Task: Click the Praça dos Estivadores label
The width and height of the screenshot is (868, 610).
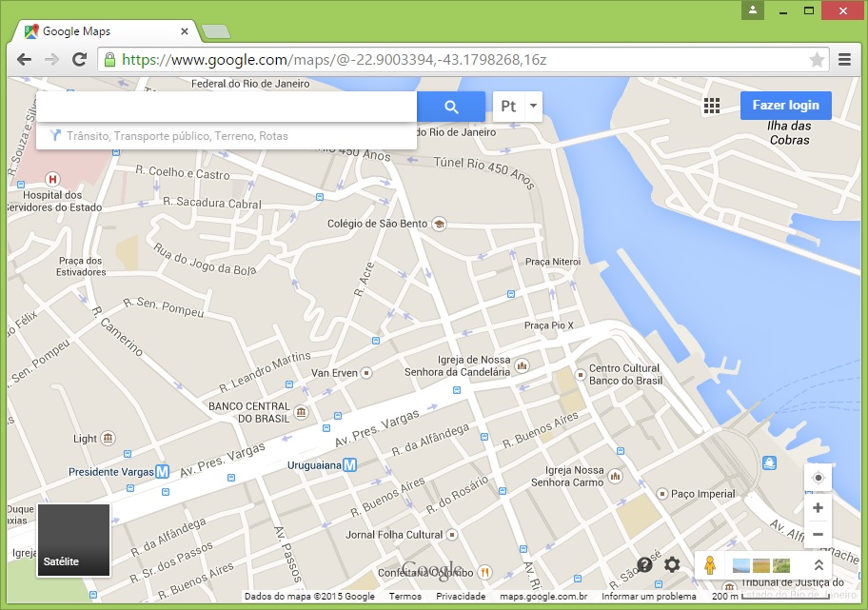Action: pos(81,266)
